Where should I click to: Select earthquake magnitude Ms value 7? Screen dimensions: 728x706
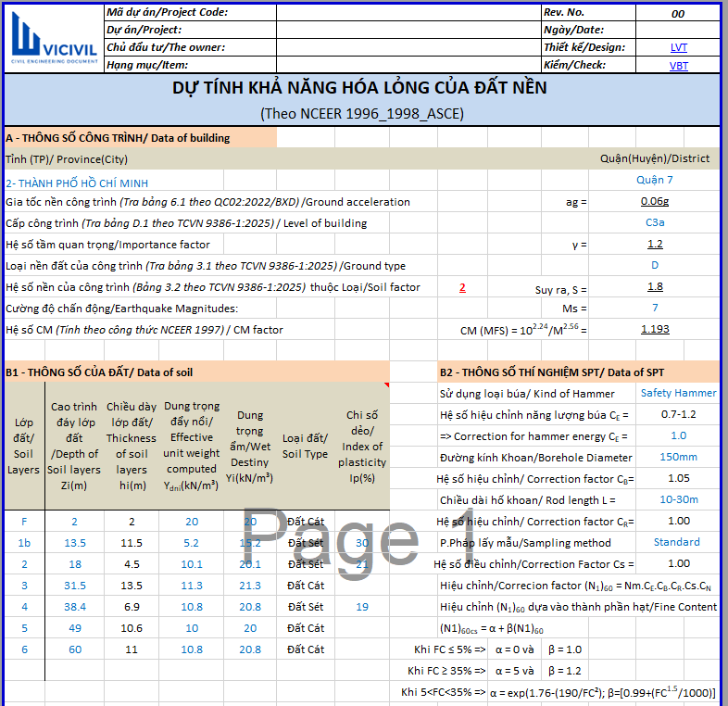click(x=655, y=308)
